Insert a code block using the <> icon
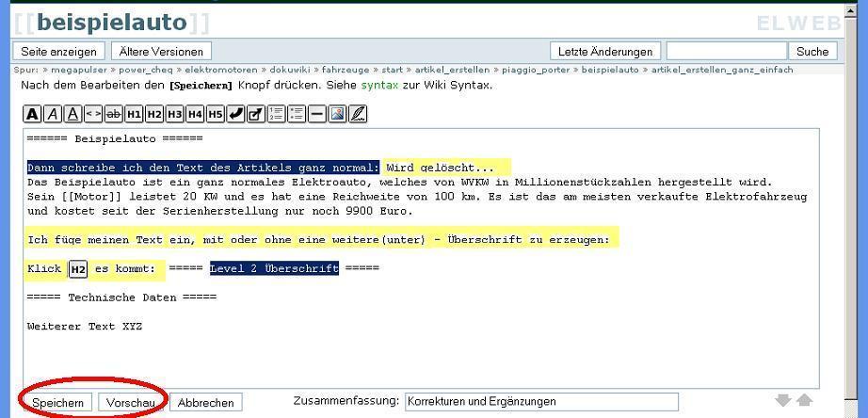The image size is (868, 418). pos(93,114)
